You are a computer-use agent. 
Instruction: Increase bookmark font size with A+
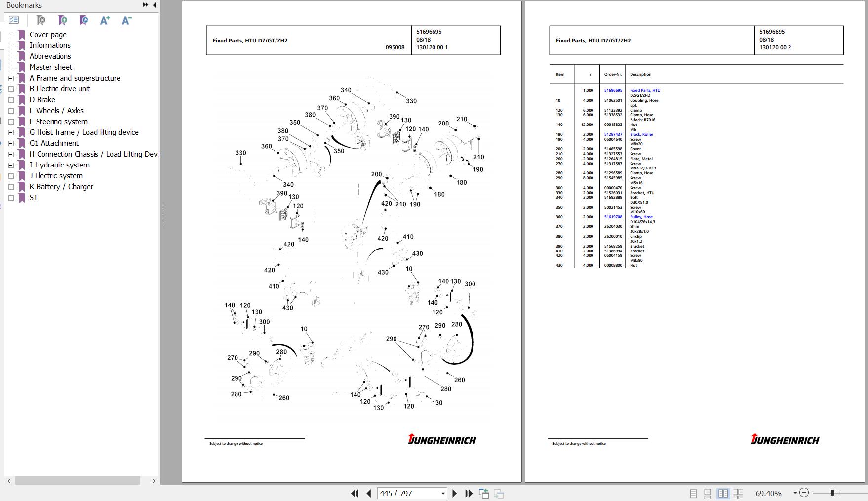(x=105, y=20)
